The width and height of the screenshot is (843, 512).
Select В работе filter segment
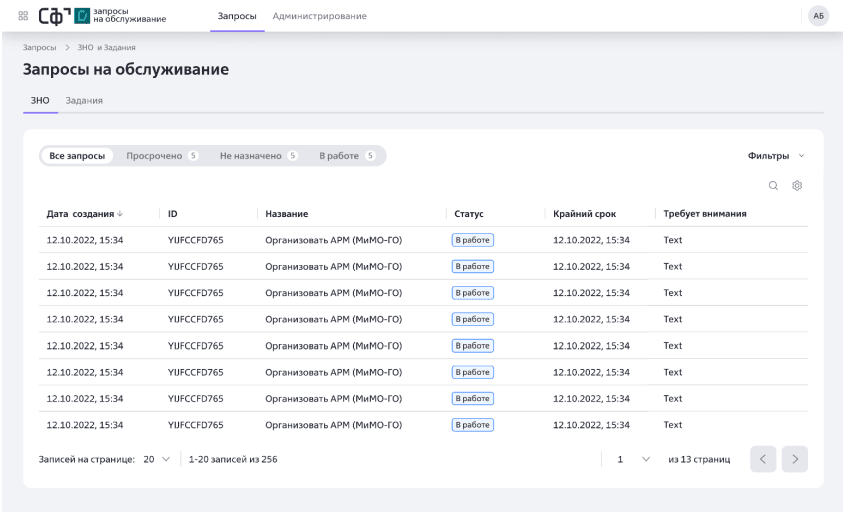tap(347, 156)
